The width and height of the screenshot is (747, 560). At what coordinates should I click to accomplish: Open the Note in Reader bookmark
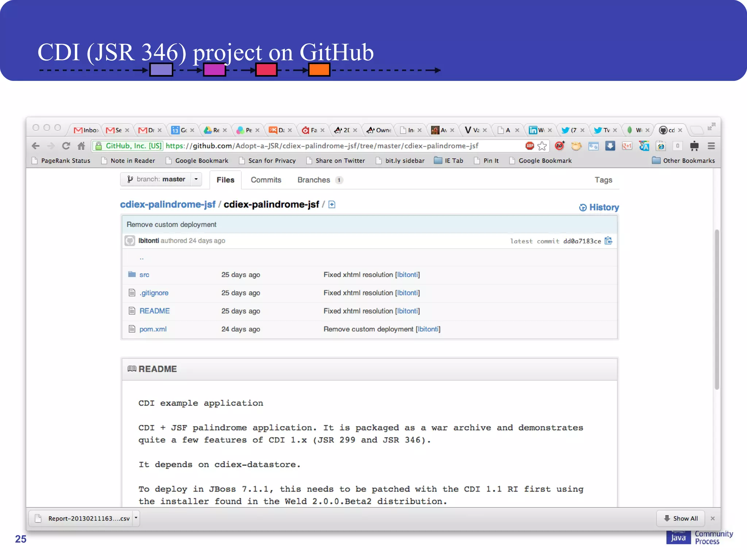pos(128,160)
